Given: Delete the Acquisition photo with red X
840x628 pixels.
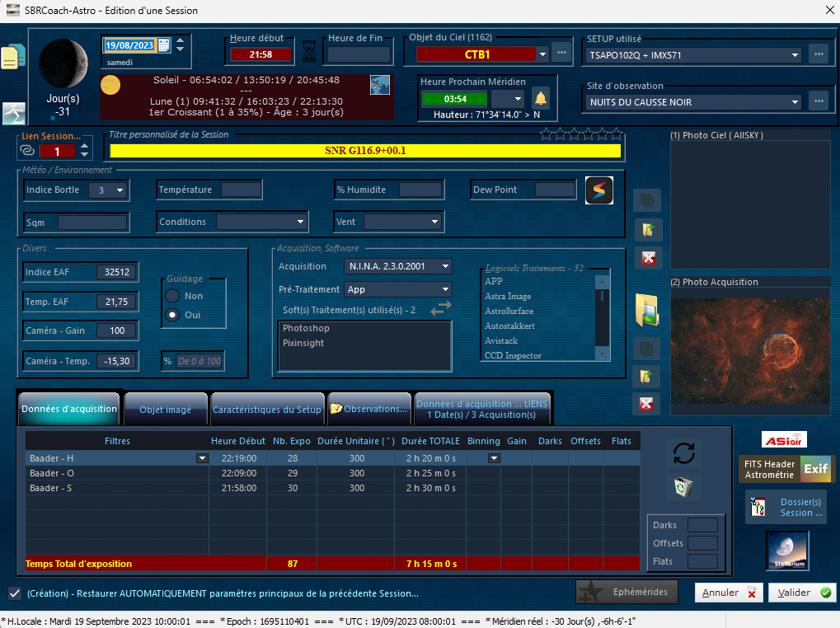Looking at the screenshot, I should pos(646,404).
